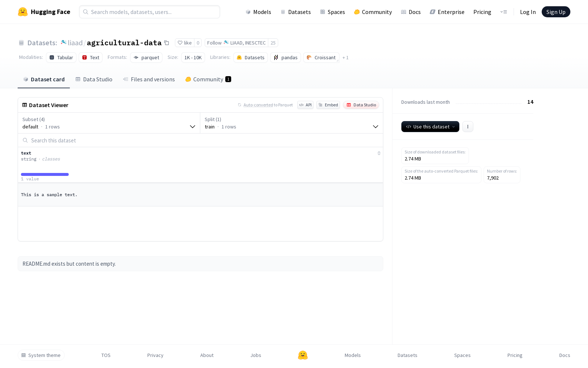Open Datasets in top navigation

(295, 12)
